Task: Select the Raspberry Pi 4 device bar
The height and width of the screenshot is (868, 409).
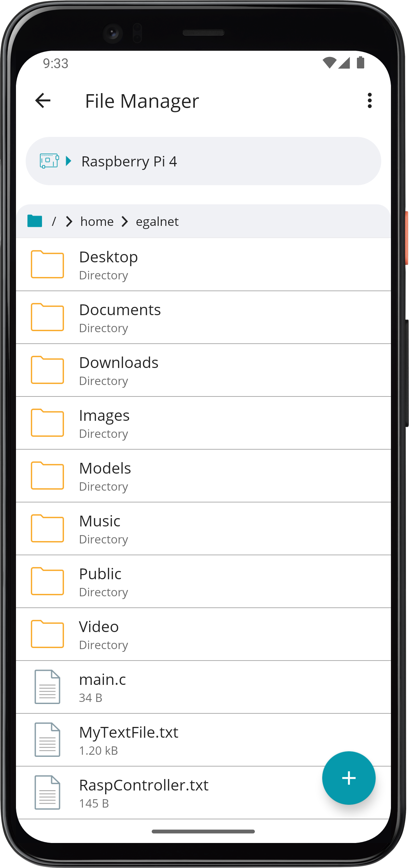Action: pyautogui.click(x=203, y=161)
